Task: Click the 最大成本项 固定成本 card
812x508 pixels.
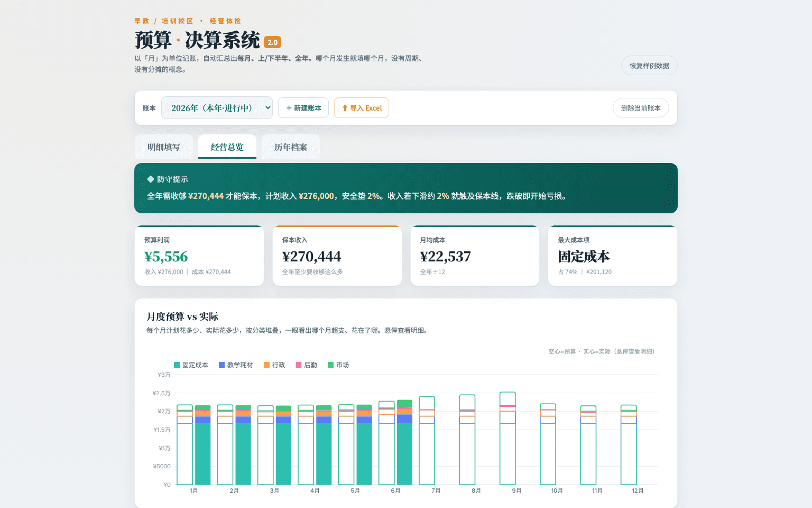Action: 613,256
